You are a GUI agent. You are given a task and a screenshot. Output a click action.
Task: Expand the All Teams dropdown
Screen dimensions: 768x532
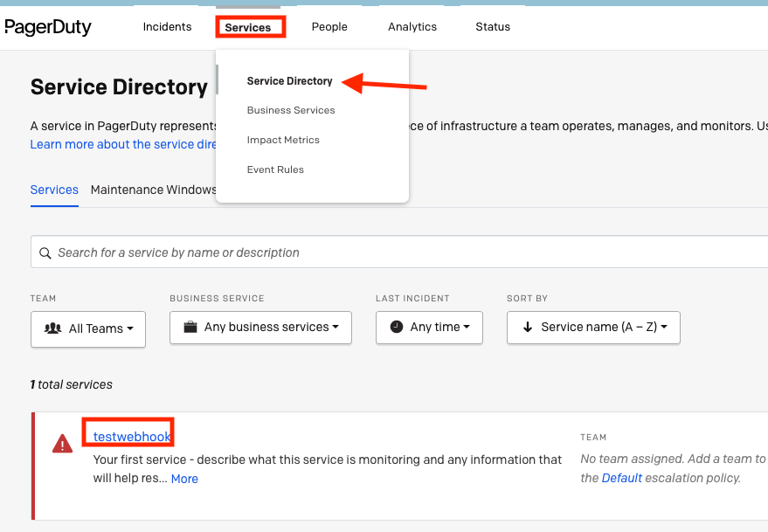(88, 328)
